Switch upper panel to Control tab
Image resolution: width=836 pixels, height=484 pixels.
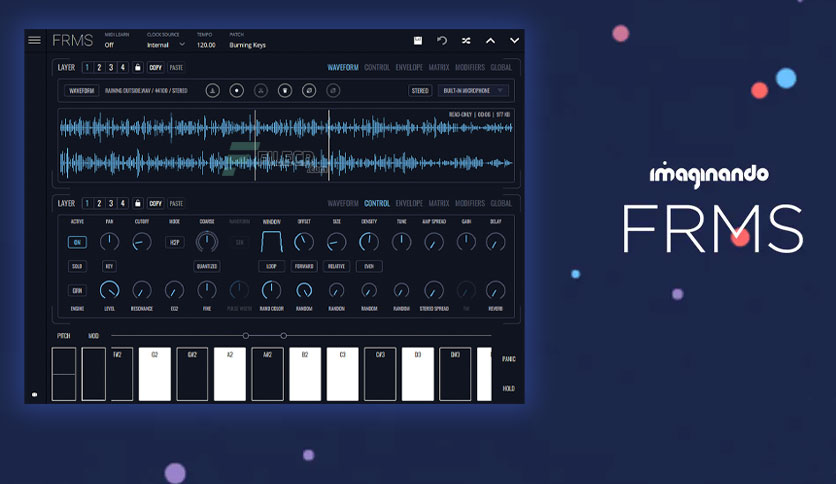pos(377,67)
